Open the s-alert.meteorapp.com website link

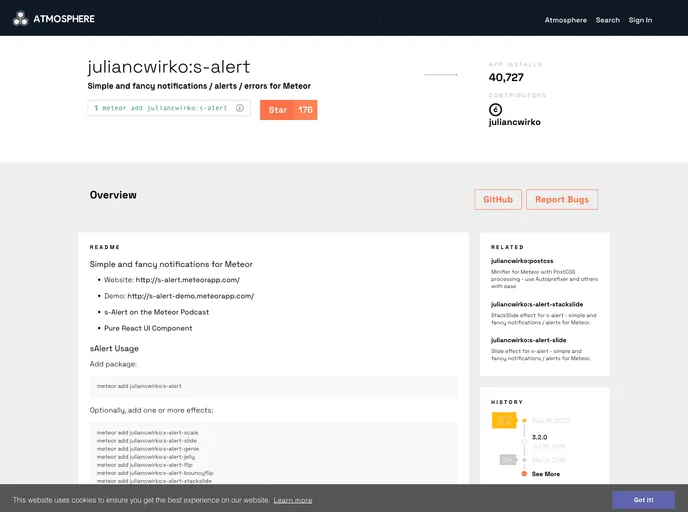(188, 280)
